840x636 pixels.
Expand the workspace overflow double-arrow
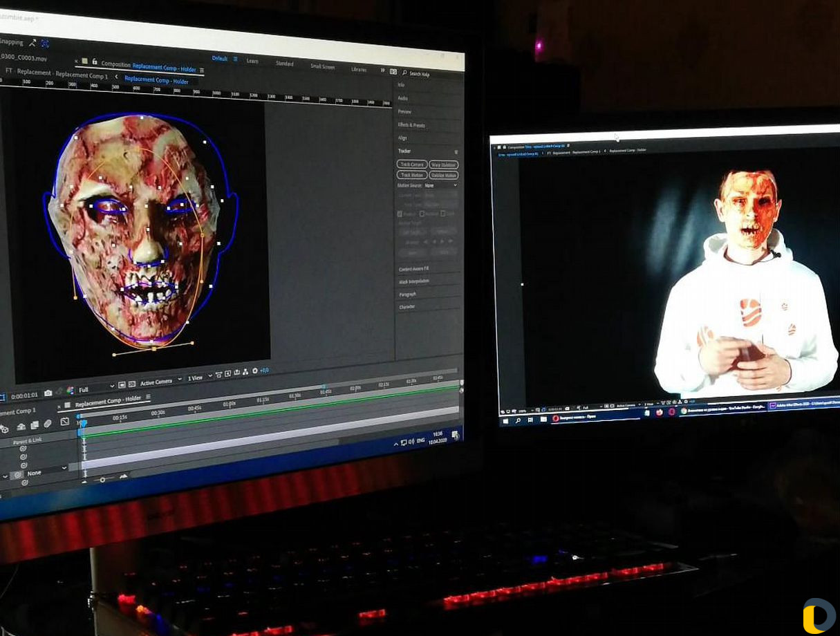pos(383,70)
